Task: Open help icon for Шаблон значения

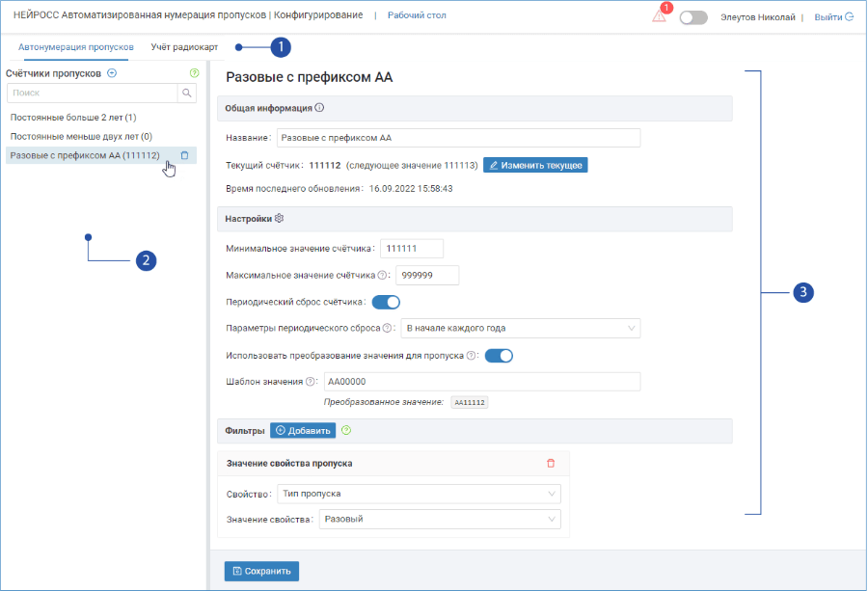Action: pos(310,381)
